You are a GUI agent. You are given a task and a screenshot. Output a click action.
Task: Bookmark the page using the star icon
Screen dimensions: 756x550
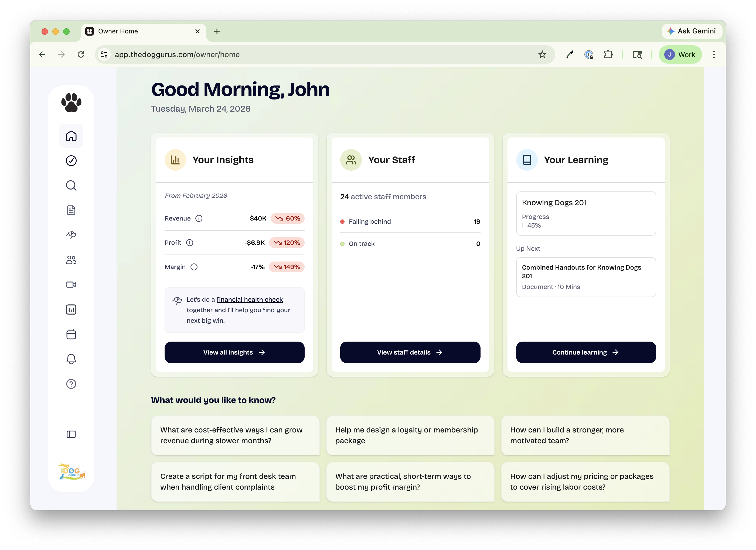coord(542,54)
